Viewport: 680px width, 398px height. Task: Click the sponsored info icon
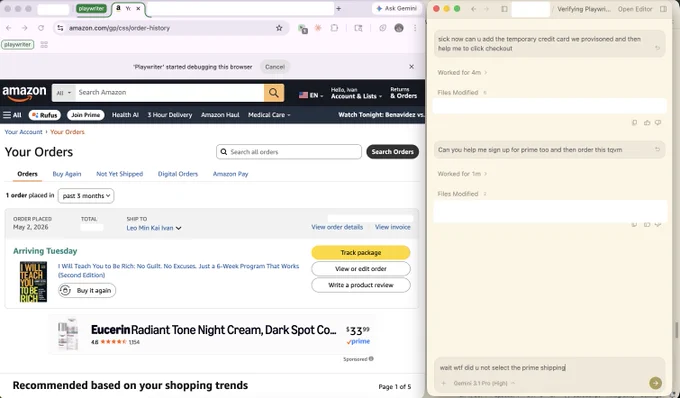[371, 359]
